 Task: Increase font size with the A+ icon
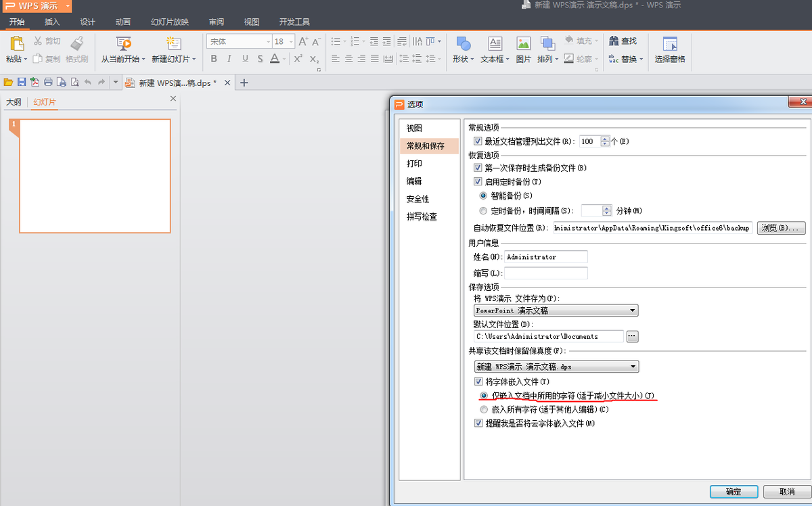[303, 41]
